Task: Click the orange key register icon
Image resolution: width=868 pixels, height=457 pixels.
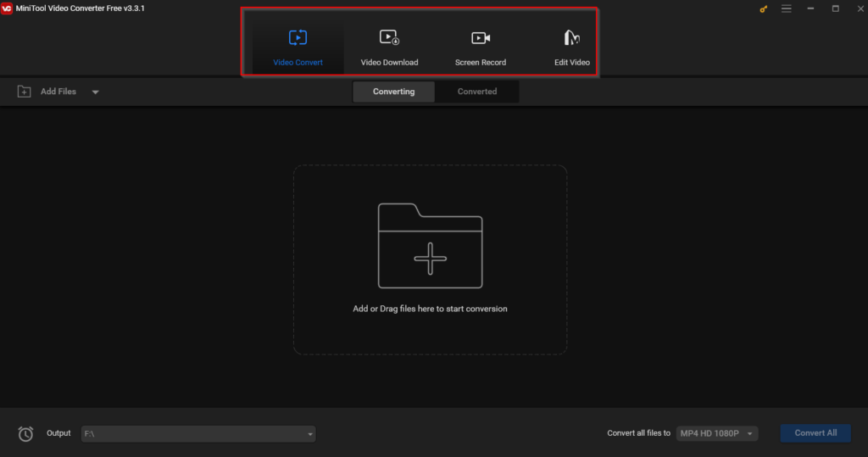Action: [764, 8]
